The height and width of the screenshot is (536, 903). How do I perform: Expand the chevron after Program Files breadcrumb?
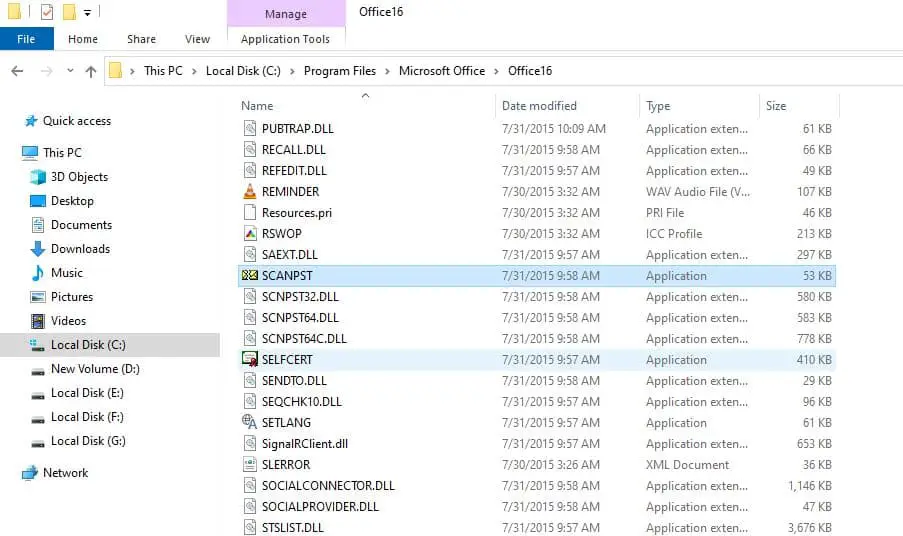[x=387, y=71]
